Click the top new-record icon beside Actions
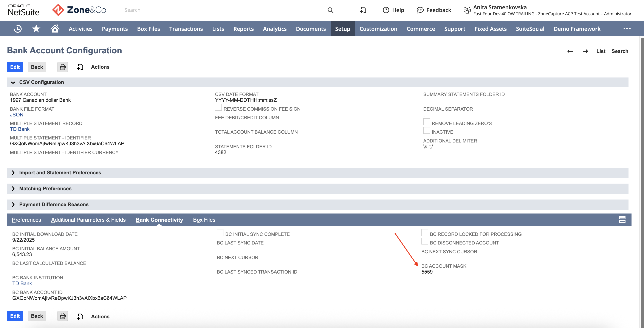This screenshot has height=328, width=644. pyautogui.click(x=80, y=67)
